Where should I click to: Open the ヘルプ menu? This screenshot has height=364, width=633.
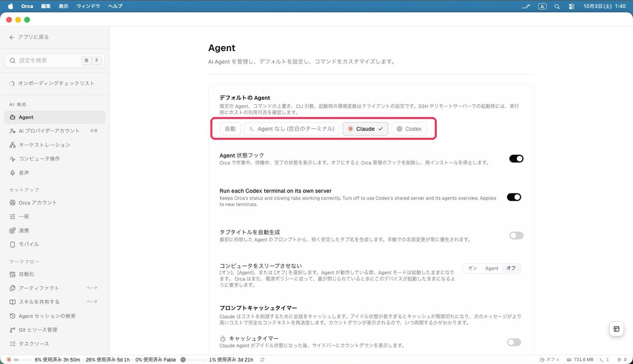click(x=116, y=6)
